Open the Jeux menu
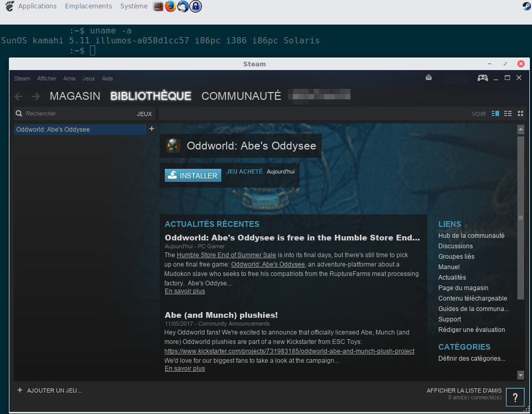Viewport: 532px width, 414px height. click(x=88, y=78)
